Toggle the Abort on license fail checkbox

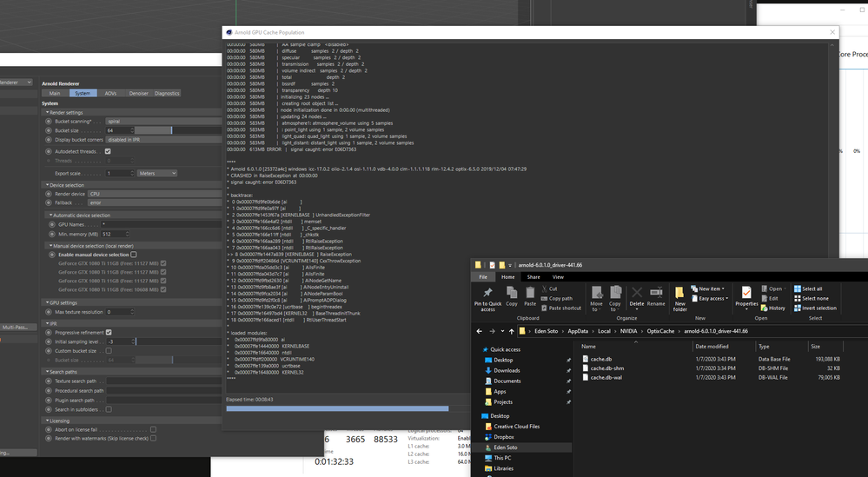pos(153,429)
